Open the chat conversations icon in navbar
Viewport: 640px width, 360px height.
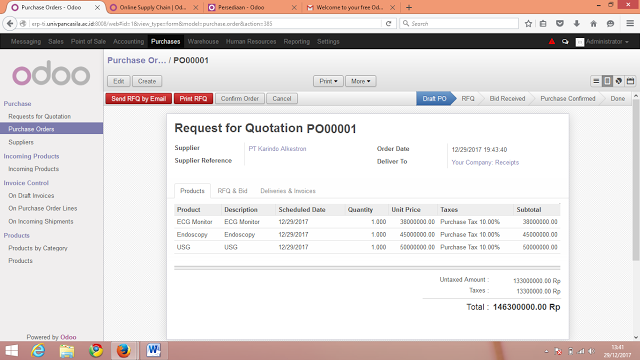point(565,42)
